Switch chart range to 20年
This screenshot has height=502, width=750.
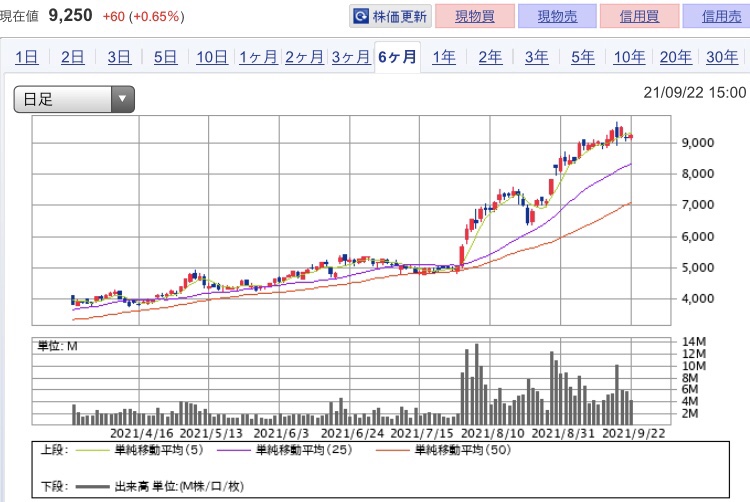pyautogui.click(x=676, y=57)
